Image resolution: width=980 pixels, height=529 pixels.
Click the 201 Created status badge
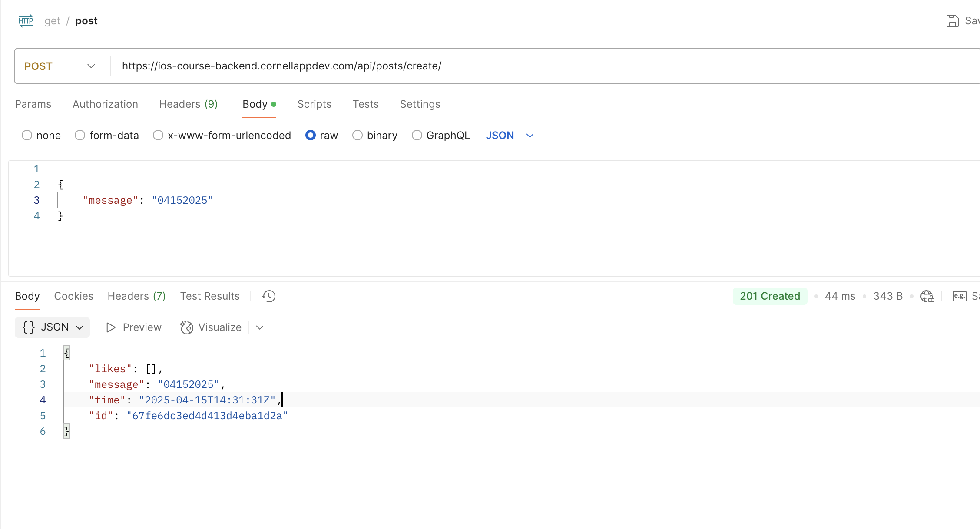pyautogui.click(x=770, y=296)
